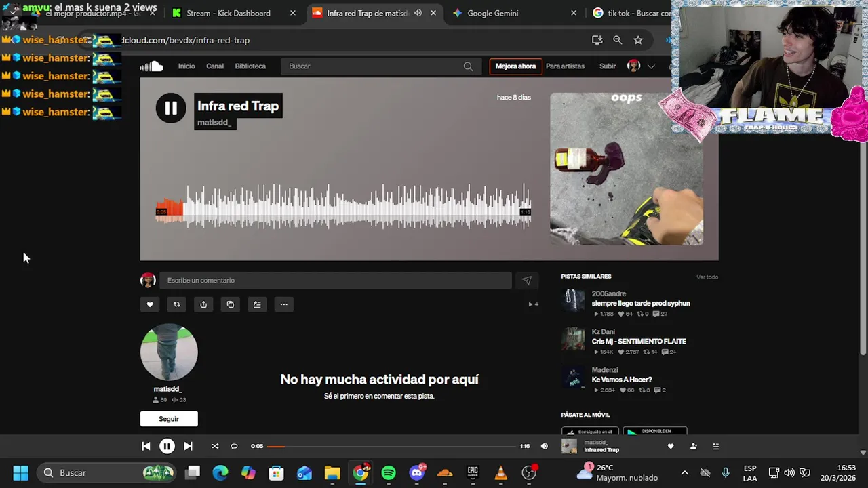Like the track with the heart icon under the comment box
This screenshot has width=868, height=488.
pyautogui.click(x=150, y=304)
